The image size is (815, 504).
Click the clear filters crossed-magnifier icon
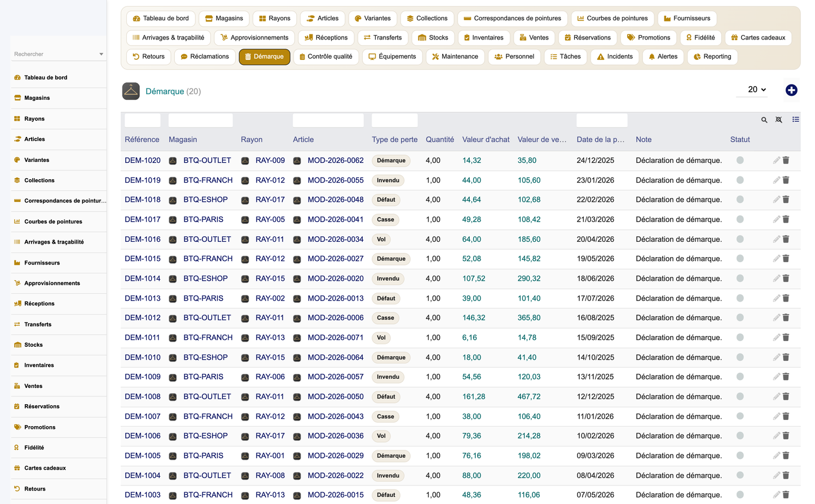[x=779, y=120]
